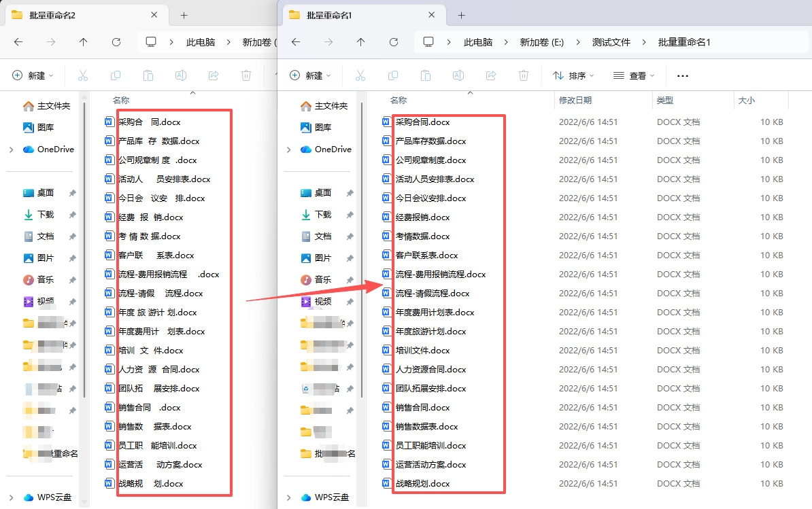Open 查看 view dropdown in 批量重命名1
Screen dimensions: 812x509
click(x=634, y=75)
